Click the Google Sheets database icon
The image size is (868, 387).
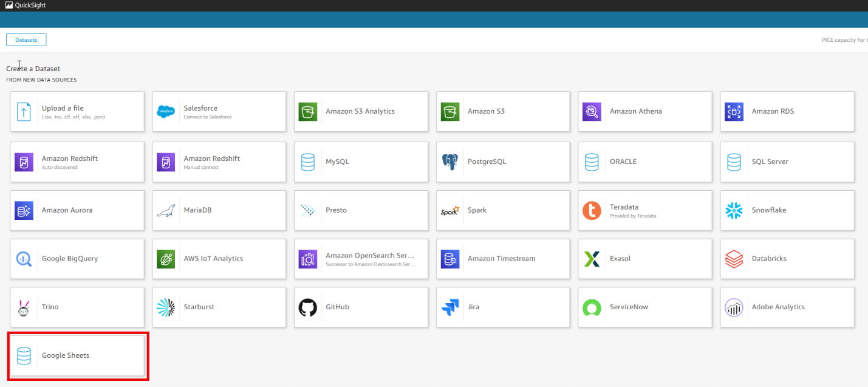coord(24,356)
